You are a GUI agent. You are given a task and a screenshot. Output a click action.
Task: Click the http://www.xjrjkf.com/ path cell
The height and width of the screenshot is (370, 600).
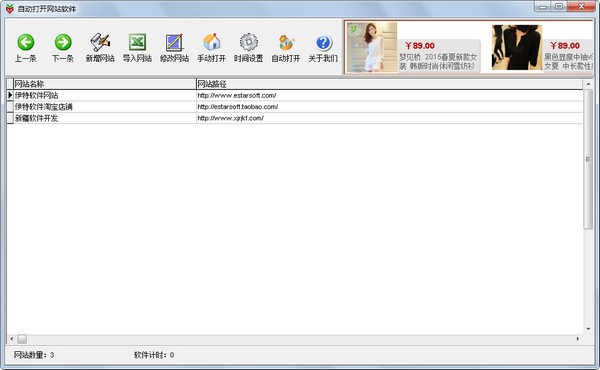click(x=390, y=118)
